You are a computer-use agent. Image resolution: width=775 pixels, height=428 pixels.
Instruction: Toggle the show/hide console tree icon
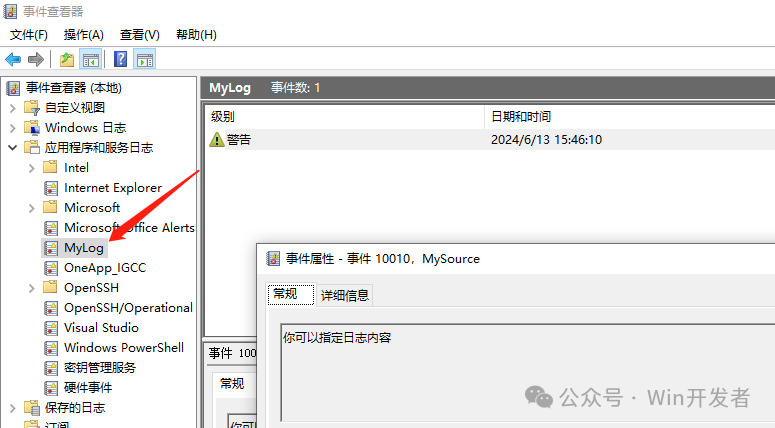(x=90, y=60)
